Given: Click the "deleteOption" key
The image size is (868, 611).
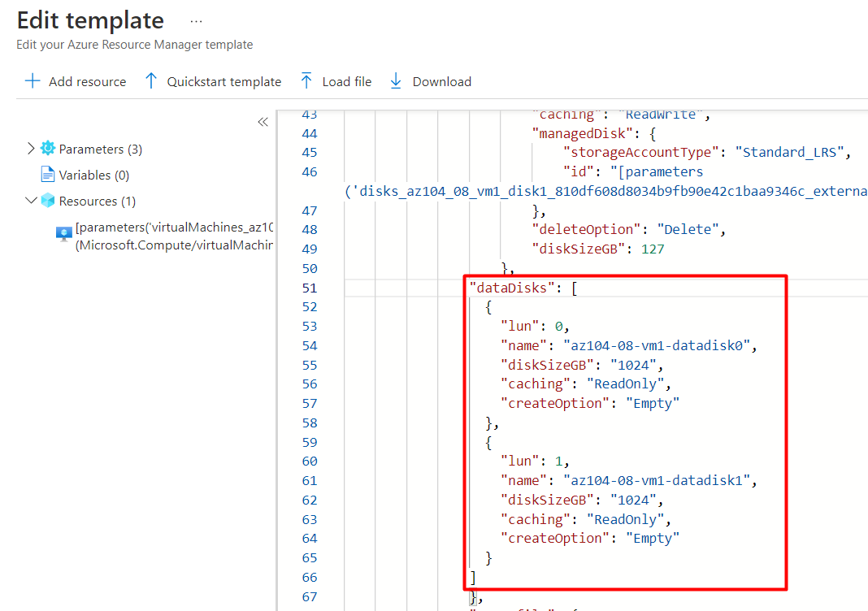Looking at the screenshot, I should click(x=586, y=229).
